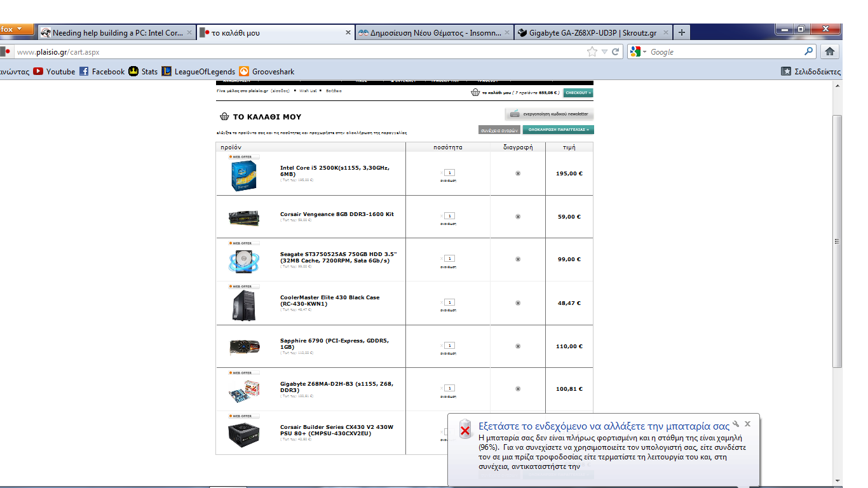This screenshot has width=868, height=488.
Task: Open the URL history dropdown arrow
Action: (x=604, y=52)
